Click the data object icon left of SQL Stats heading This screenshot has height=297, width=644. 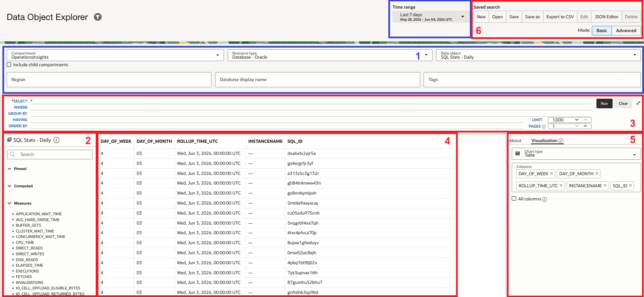pos(9,140)
